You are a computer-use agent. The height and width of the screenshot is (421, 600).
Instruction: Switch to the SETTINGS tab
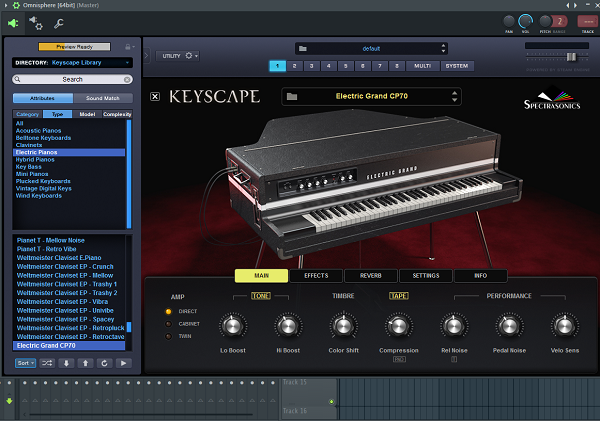tap(426, 276)
